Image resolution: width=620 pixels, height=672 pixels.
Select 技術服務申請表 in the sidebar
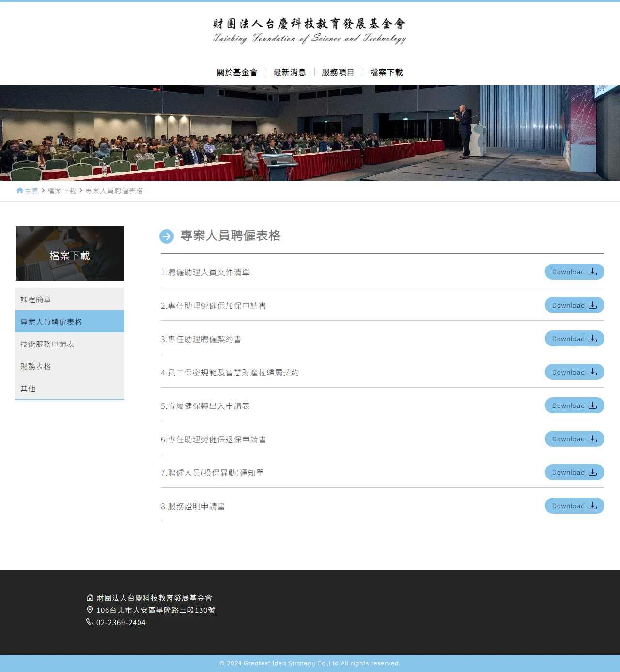tap(70, 344)
